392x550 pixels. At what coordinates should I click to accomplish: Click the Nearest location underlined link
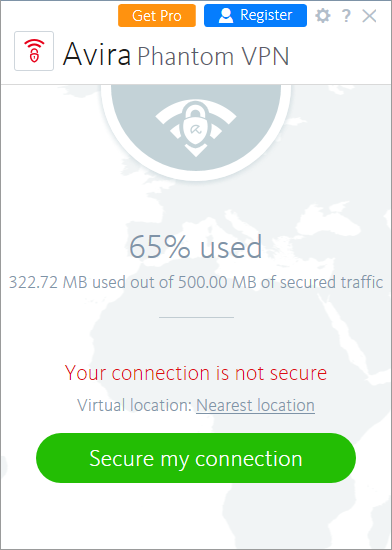coord(255,405)
